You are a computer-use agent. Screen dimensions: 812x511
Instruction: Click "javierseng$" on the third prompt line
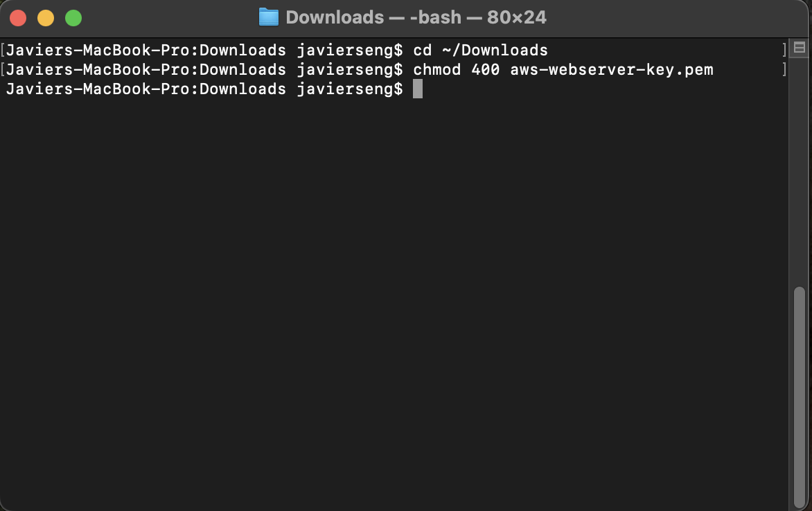(350, 89)
